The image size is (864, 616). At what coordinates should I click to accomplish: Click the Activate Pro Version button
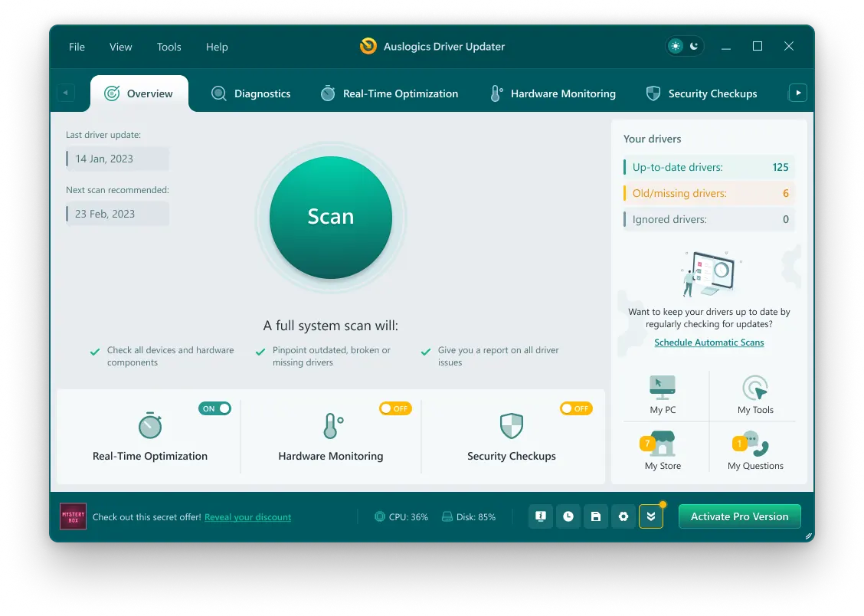coord(739,516)
